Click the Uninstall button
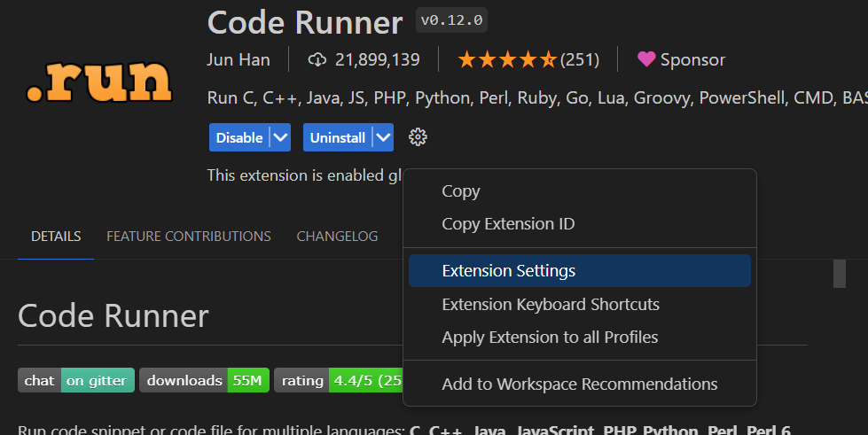The height and width of the screenshot is (435, 868). (x=338, y=137)
